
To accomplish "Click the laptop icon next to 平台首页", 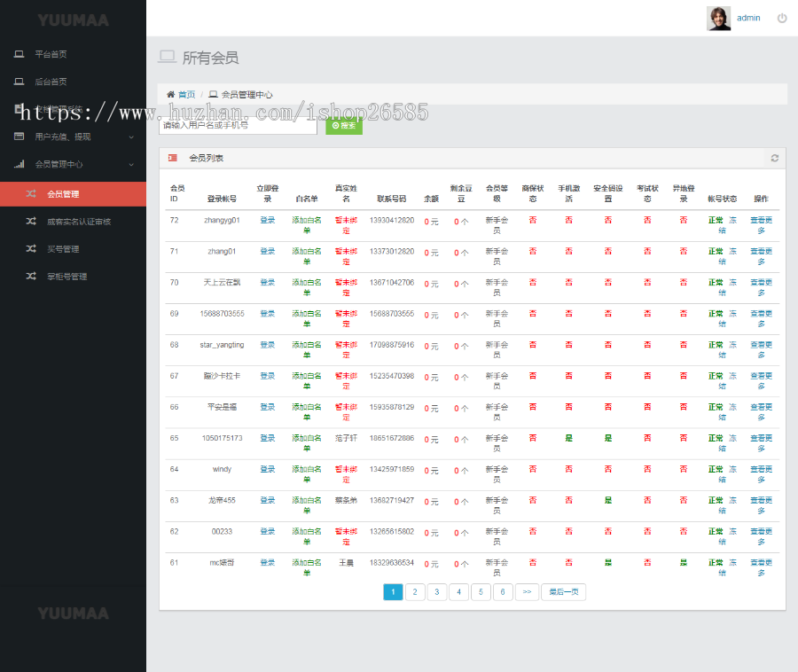I will (x=19, y=54).
